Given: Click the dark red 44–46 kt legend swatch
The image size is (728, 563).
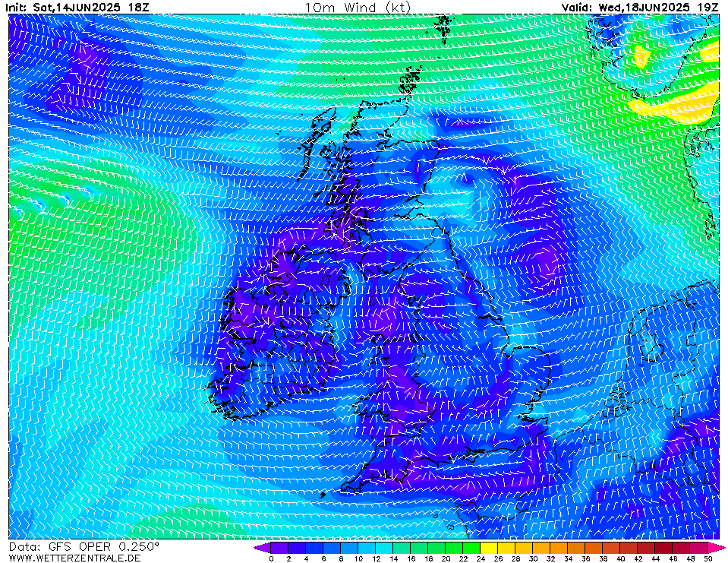Looking at the screenshot, I should pos(664,548).
